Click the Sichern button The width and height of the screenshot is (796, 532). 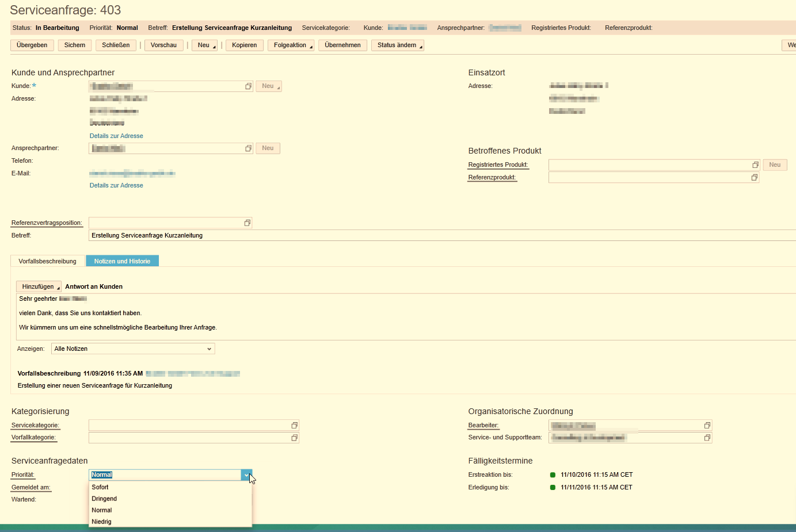point(75,45)
